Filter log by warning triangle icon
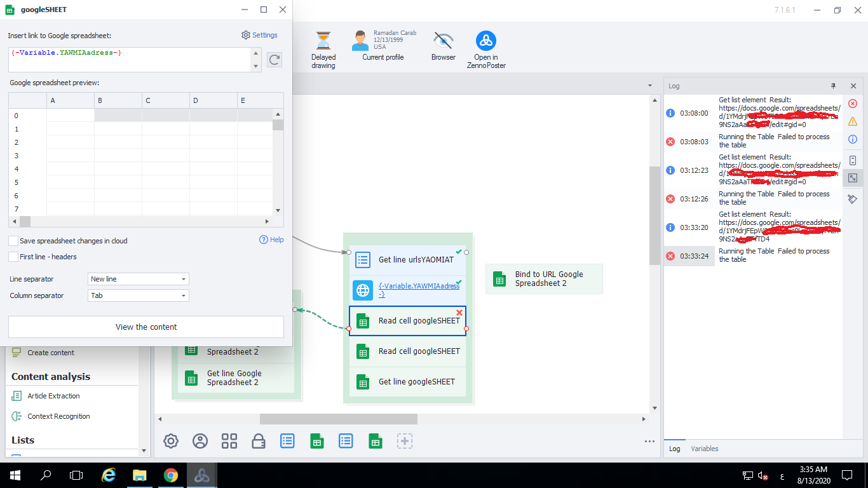868x488 pixels. click(x=853, y=121)
